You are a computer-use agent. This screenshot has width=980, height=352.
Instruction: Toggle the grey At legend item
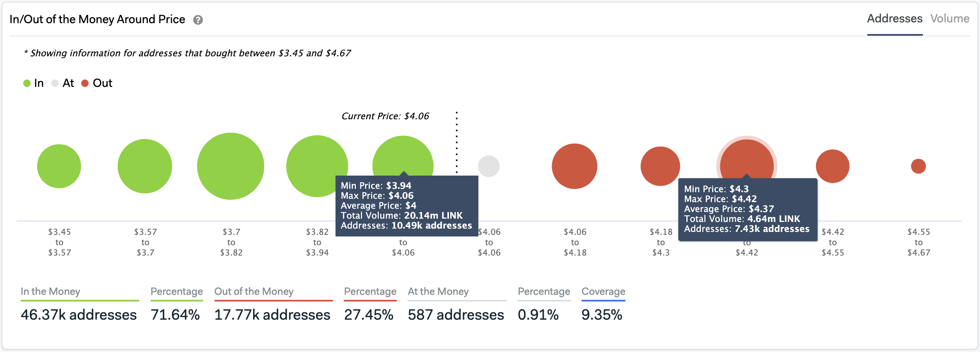[x=63, y=83]
